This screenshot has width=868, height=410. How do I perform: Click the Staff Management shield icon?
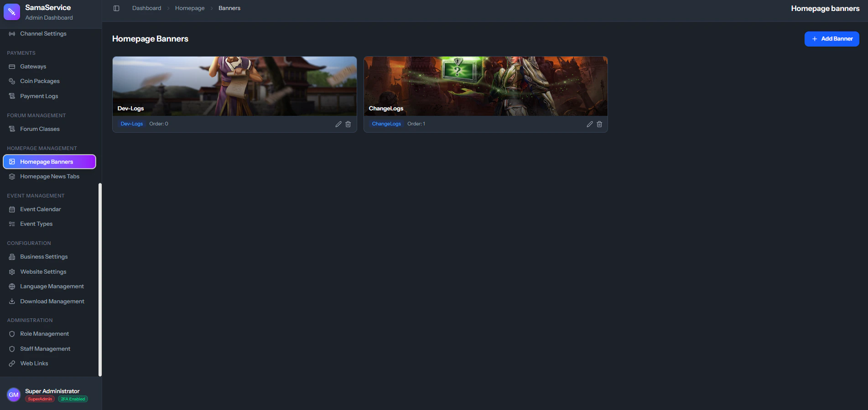point(12,349)
